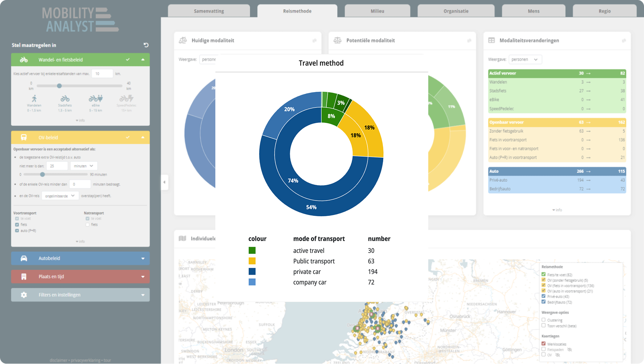Click the extra OV-reistijd input field
644x364 pixels.
(56, 166)
